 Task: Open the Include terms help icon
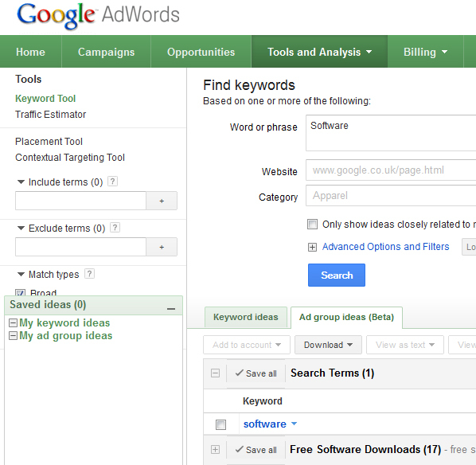(112, 182)
